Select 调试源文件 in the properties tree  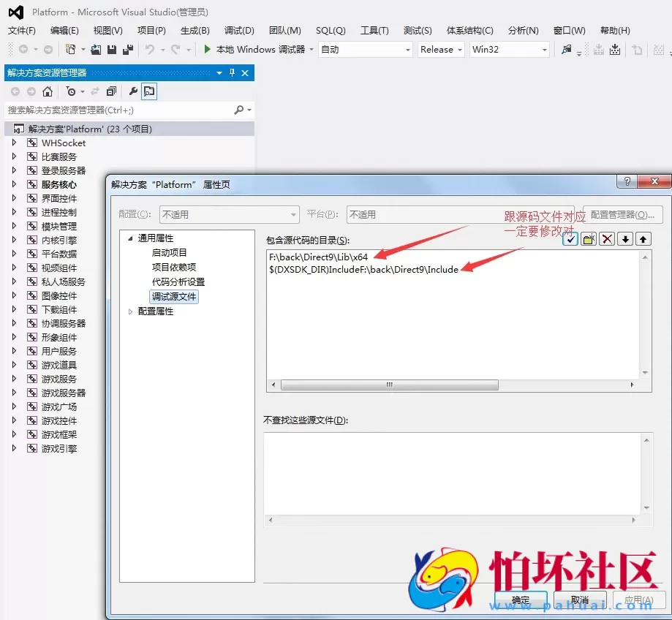click(x=173, y=295)
